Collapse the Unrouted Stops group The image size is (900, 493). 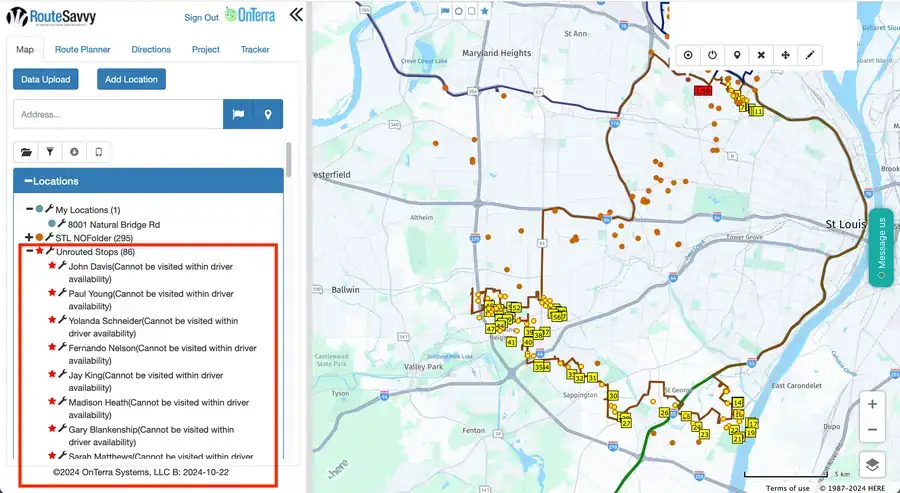29,251
